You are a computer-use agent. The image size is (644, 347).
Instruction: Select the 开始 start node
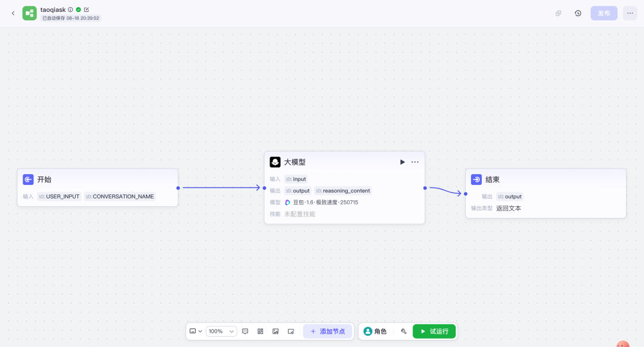(x=97, y=179)
